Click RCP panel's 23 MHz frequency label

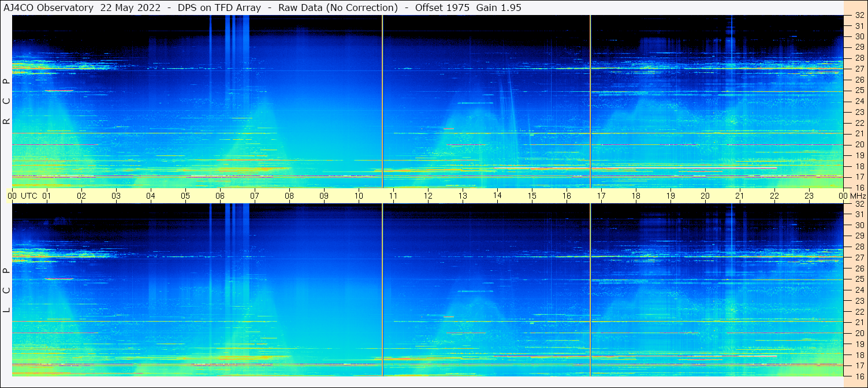(859, 112)
